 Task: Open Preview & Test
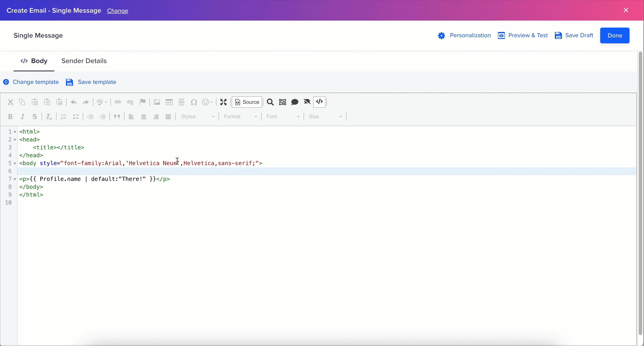(x=523, y=35)
